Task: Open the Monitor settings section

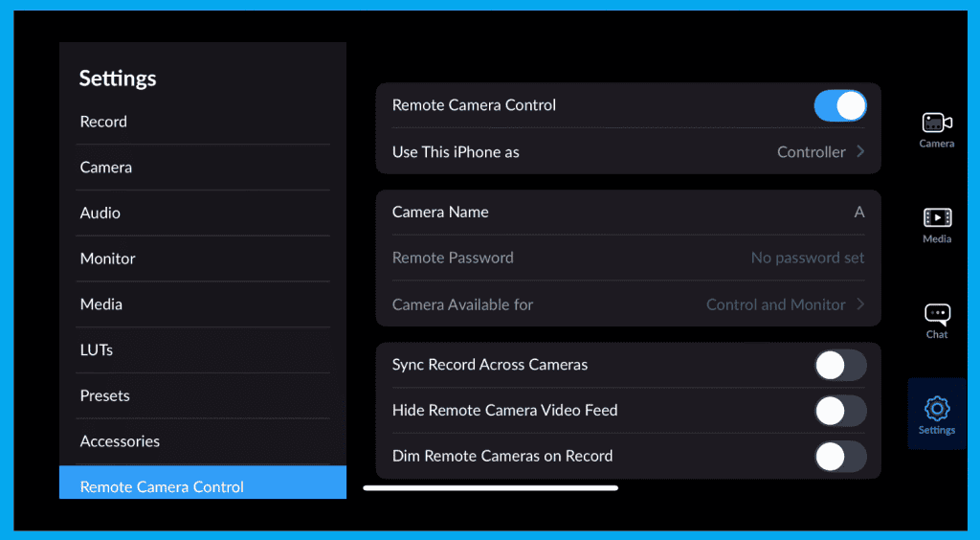Action: tap(107, 259)
